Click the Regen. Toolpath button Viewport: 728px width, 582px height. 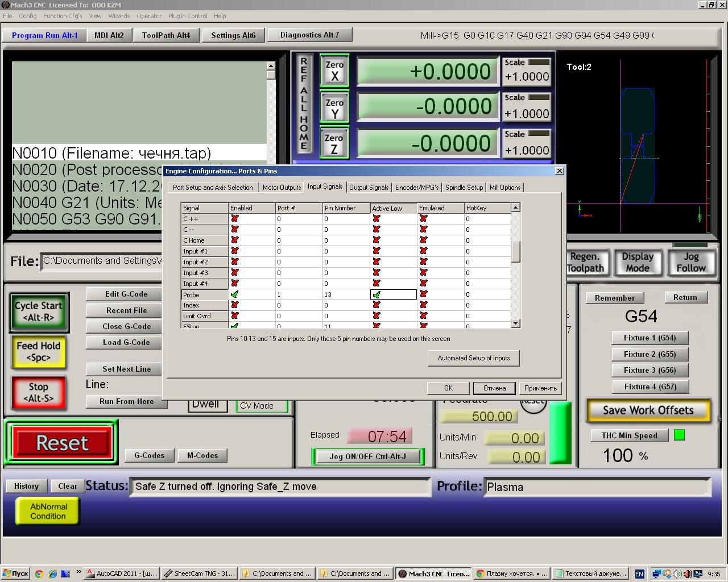pyautogui.click(x=588, y=263)
